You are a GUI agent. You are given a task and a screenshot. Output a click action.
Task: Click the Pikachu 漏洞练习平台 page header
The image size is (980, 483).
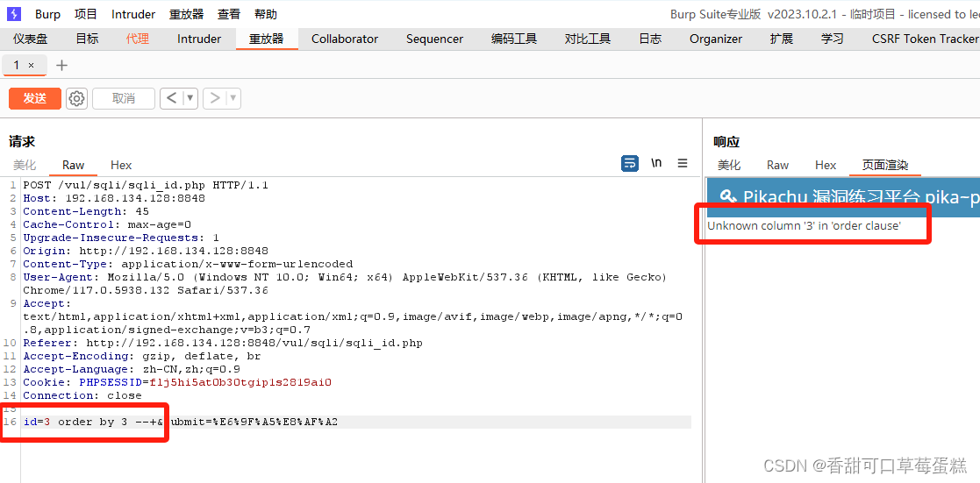click(x=844, y=197)
